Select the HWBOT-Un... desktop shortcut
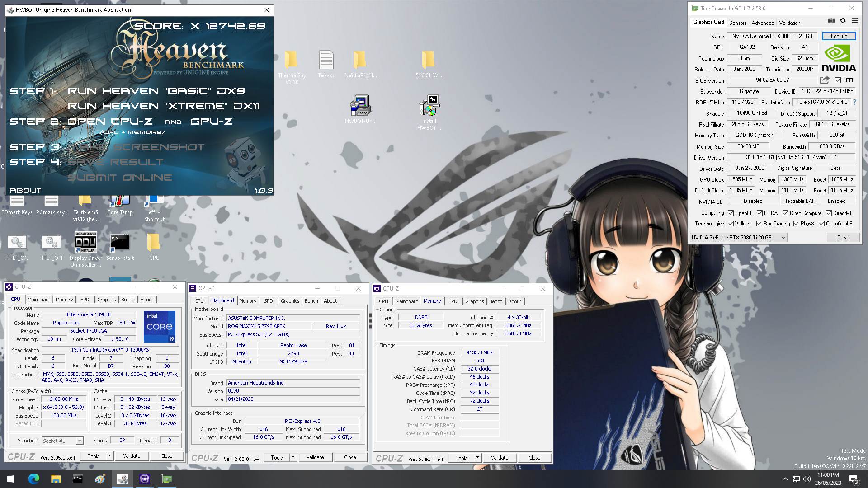 point(360,109)
